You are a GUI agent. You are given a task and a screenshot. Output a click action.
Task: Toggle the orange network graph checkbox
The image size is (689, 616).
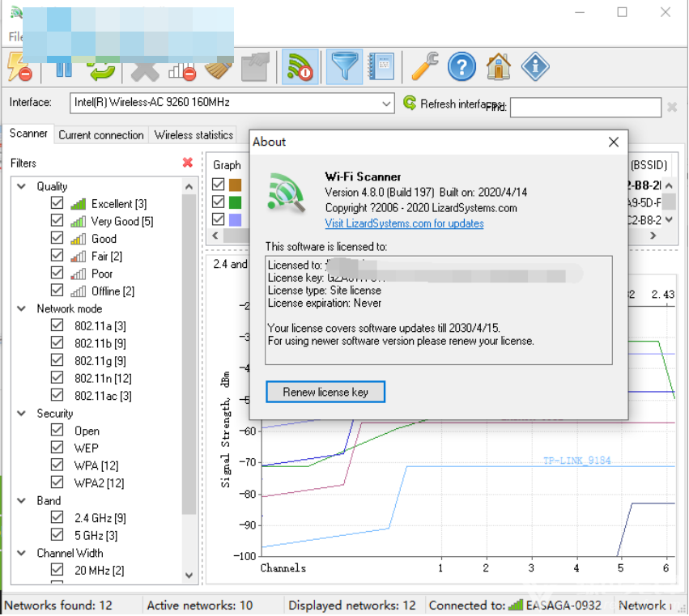pos(219,184)
